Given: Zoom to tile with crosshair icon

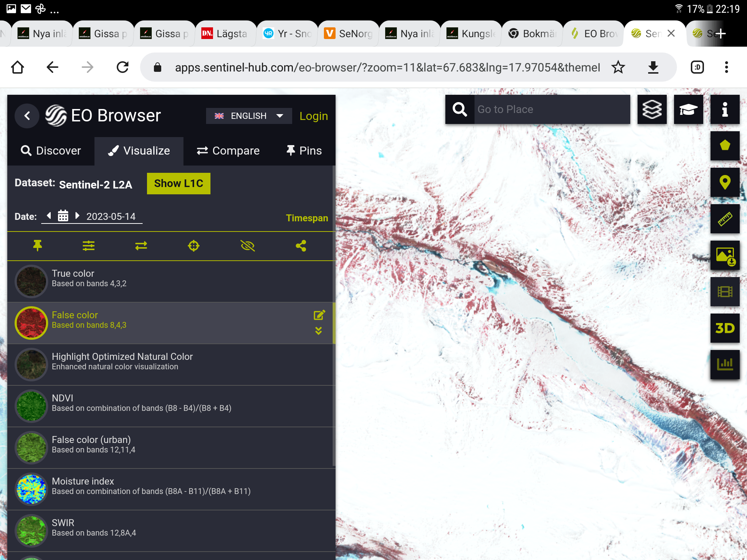Looking at the screenshot, I should coord(194,246).
